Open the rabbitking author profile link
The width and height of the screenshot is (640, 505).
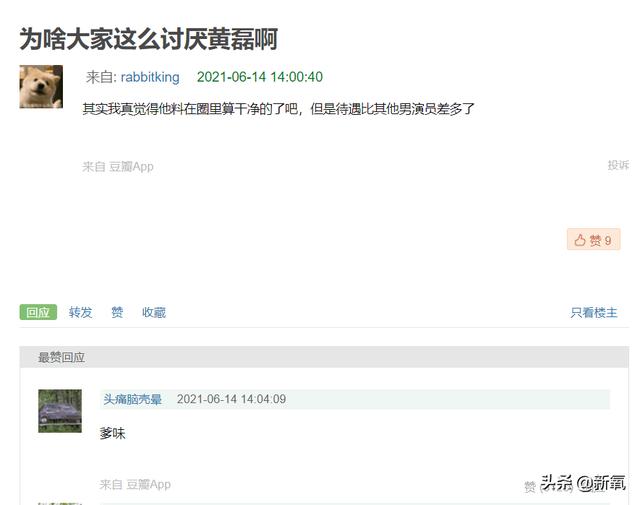(150, 77)
